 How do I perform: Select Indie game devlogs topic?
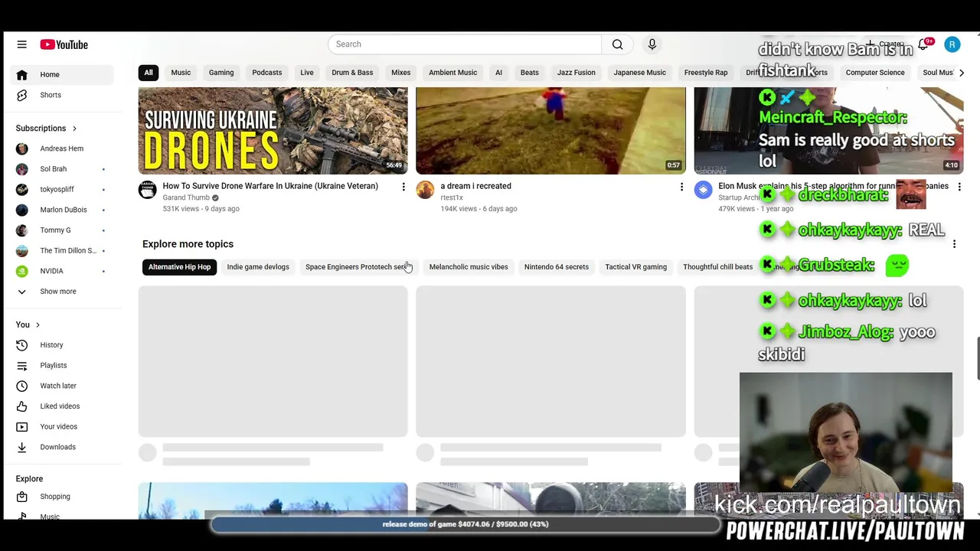(x=258, y=267)
